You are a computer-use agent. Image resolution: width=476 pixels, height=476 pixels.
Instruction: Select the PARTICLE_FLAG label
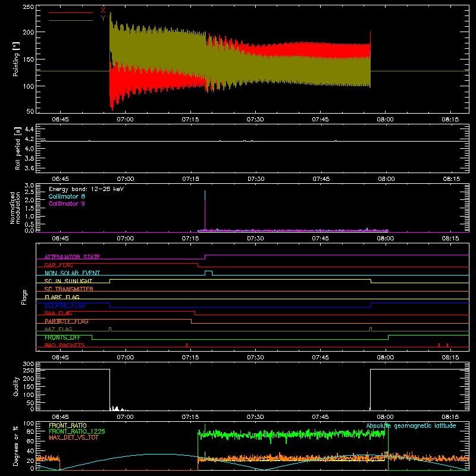pyautogui.click(x=67, y=321)
